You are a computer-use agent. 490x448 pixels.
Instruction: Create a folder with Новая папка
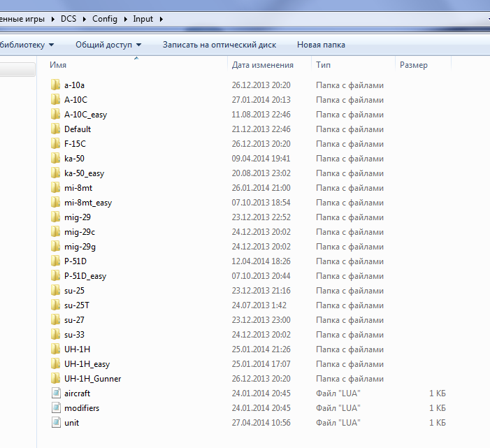pyautogui.click(x=321, y=45)
